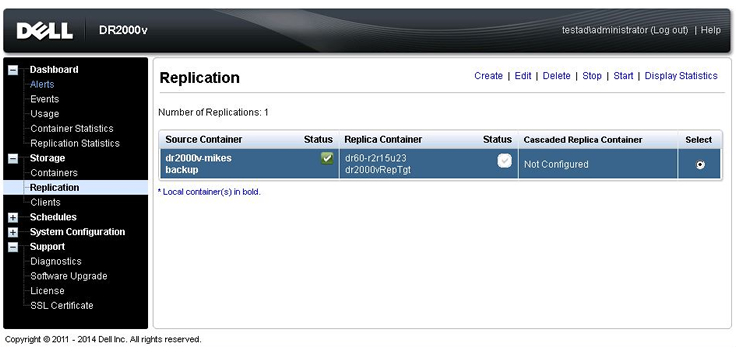Expand the System Configuration section
736x363 pixels.
click(13, 232)
